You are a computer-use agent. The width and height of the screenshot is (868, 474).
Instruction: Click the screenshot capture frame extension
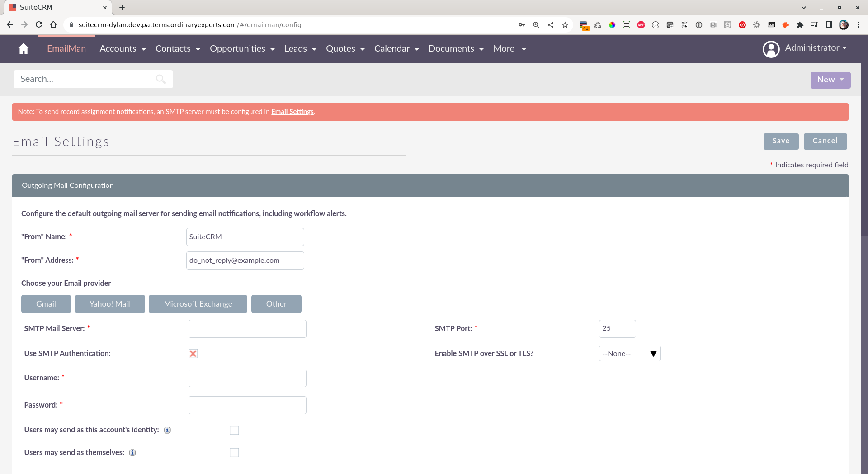(627, 25)
